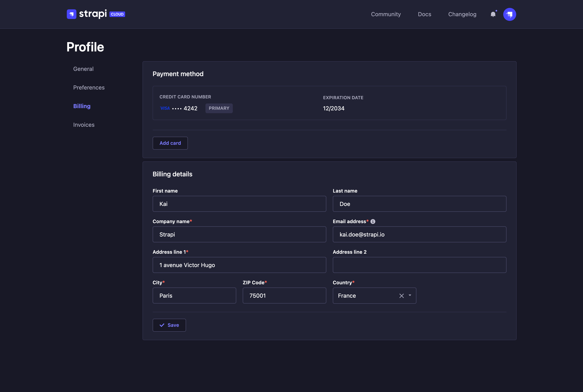583x392 pixels.
Task: Select the Preferences section in the sidebar
Action: tap(89, 87)
